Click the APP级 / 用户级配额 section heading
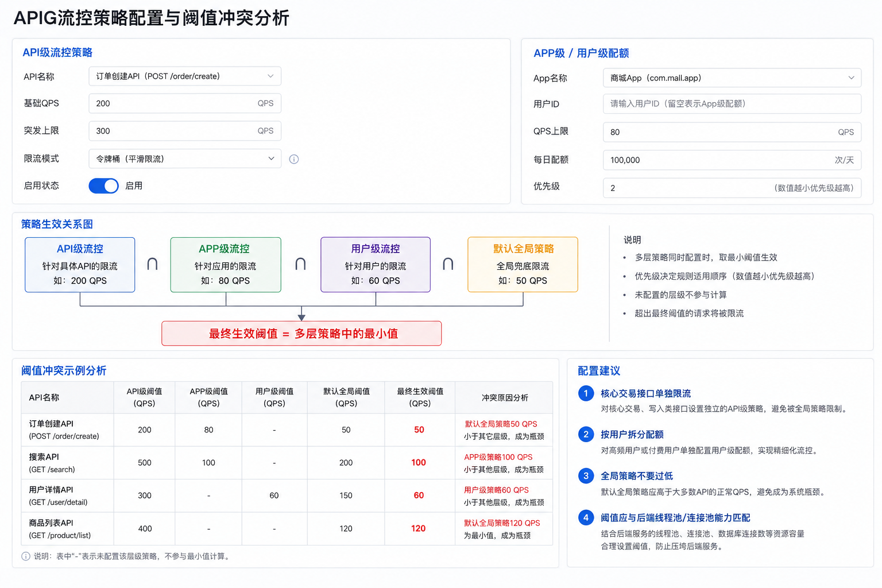The height and width of the screenshot is (588, 882). [581, 53]
